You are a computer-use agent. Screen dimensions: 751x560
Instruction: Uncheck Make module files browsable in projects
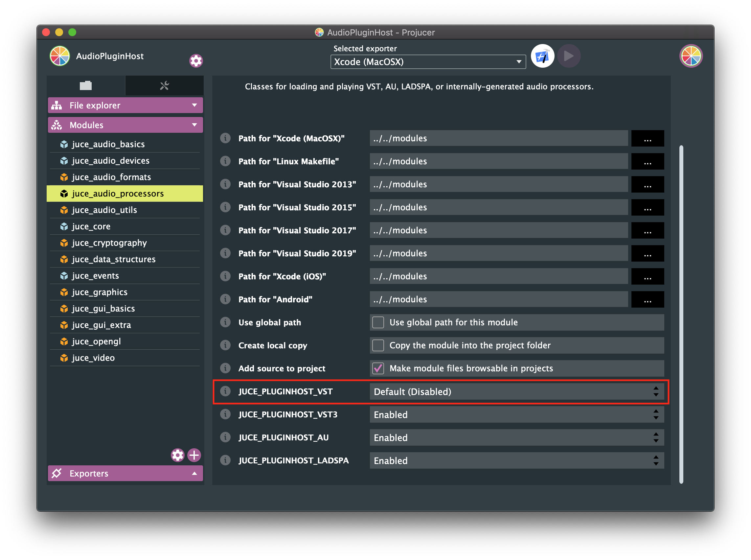pyautogui.click(x=378, y=368)
